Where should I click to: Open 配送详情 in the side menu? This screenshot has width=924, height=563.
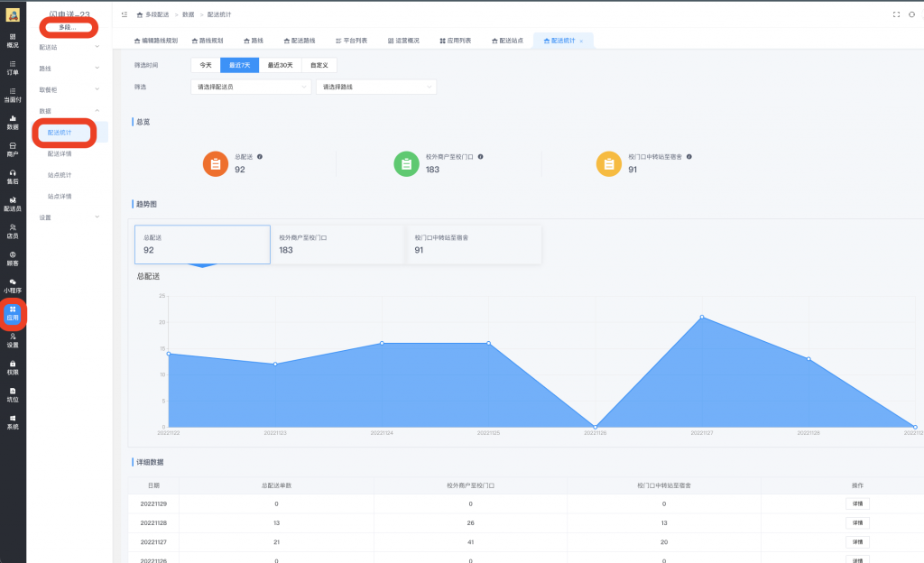coord(60,153)
